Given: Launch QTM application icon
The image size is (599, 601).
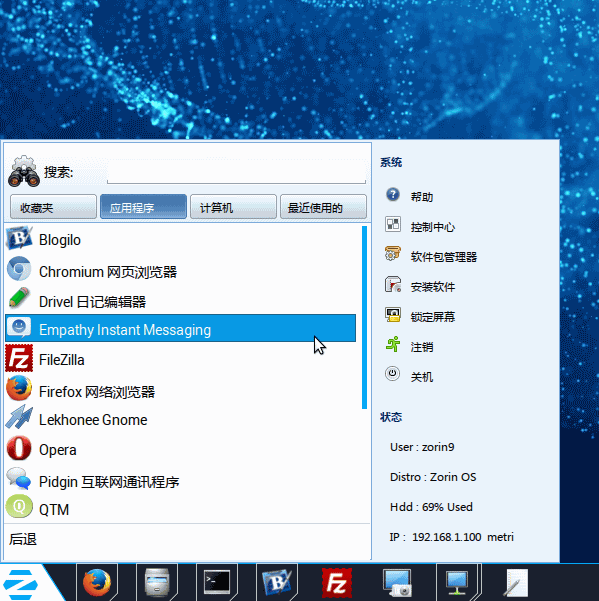Looking at the screenshot, I should [19, 507].
